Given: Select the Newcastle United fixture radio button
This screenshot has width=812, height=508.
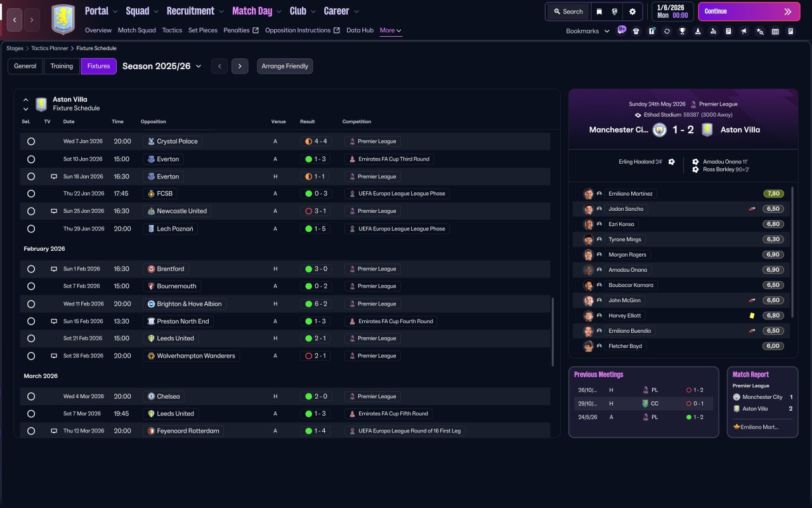Looking at the screenshot, I should pyautogui.click(x=31, y=211).
